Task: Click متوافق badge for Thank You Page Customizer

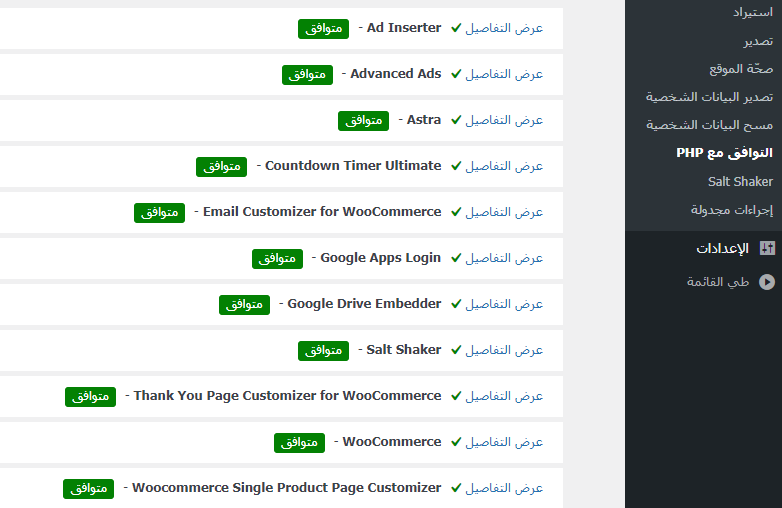Action: click(x=91, y=396)
